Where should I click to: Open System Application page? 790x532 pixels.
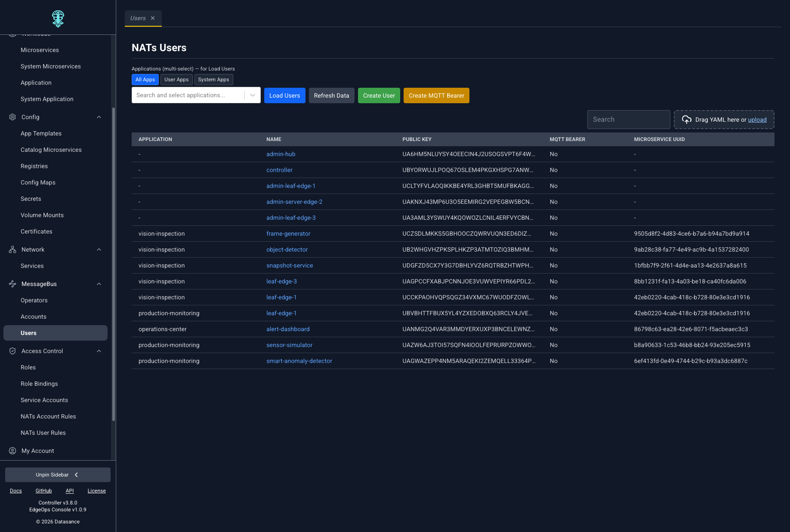[47, 99]
